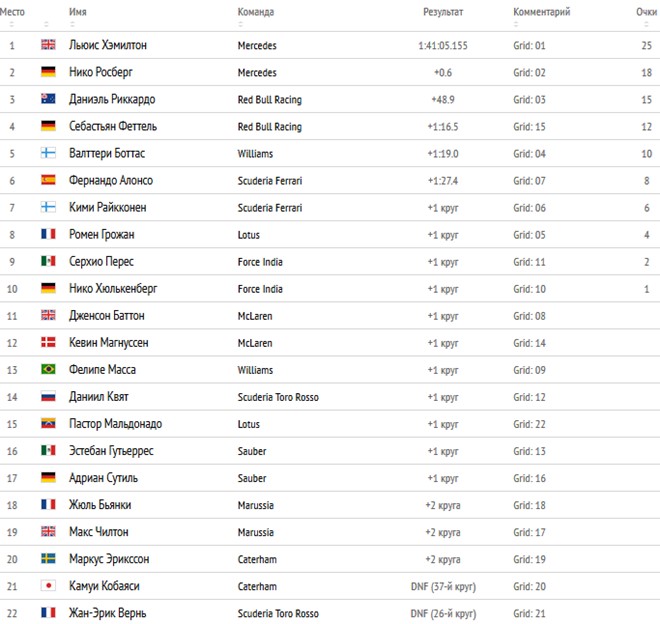660x624 pixels.
Task: Click the British flag next to Льюис Хэмилтон
Action: [x=48, y=45]
